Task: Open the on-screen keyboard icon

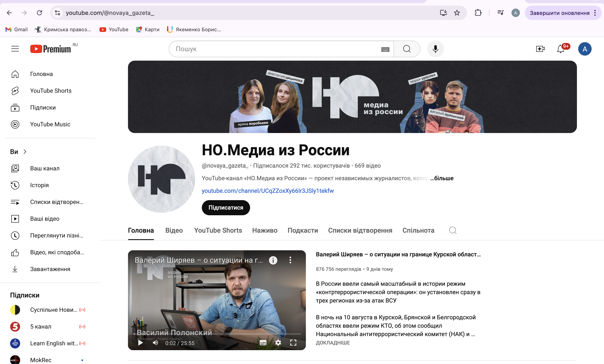Action: [385, 49]
